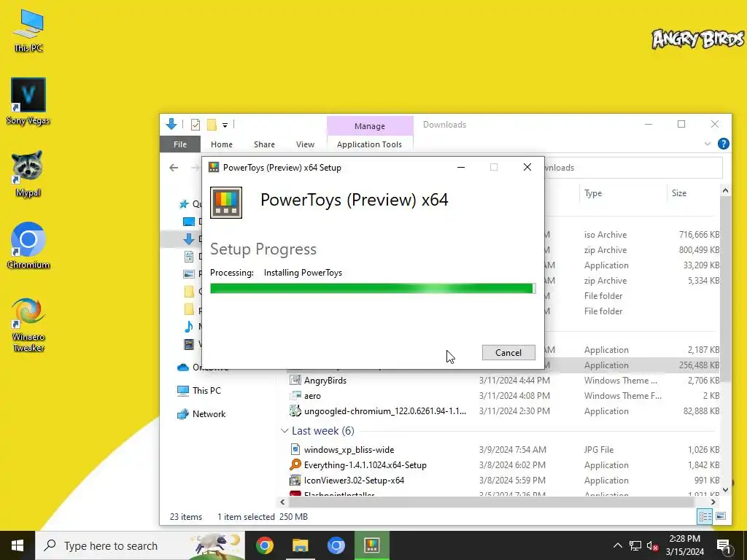
Task: Click PowerToys logo in setup dialog
Action: tap(226, 203)
